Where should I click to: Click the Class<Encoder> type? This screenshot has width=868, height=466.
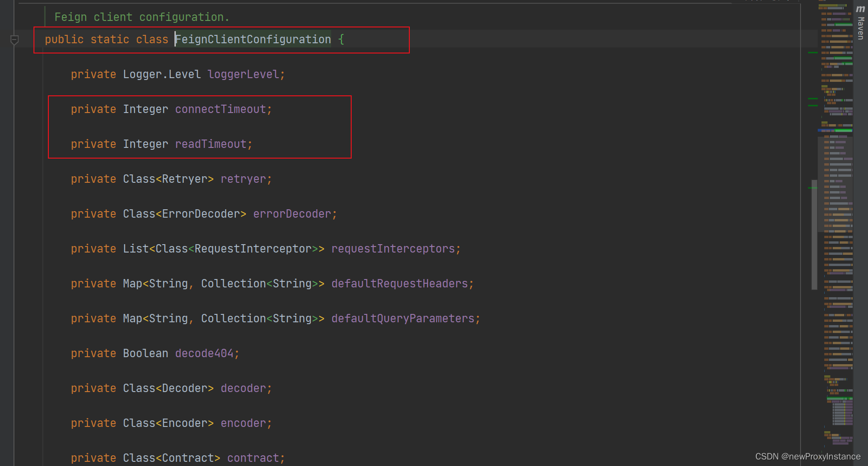click(168, 423)
